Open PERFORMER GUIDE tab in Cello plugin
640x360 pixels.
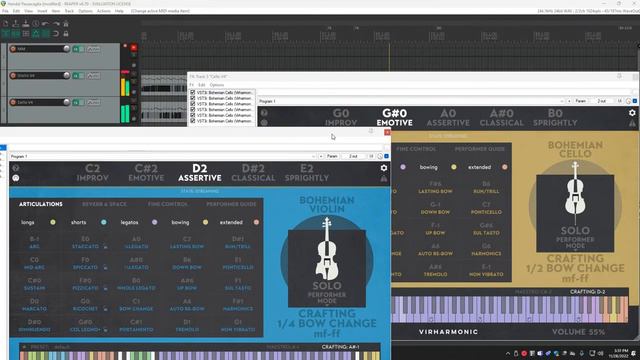[480, 149]
